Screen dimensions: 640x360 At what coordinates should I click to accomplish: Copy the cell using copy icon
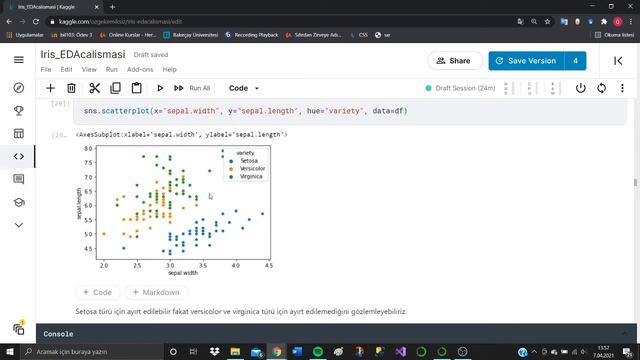tap(116, 88)
